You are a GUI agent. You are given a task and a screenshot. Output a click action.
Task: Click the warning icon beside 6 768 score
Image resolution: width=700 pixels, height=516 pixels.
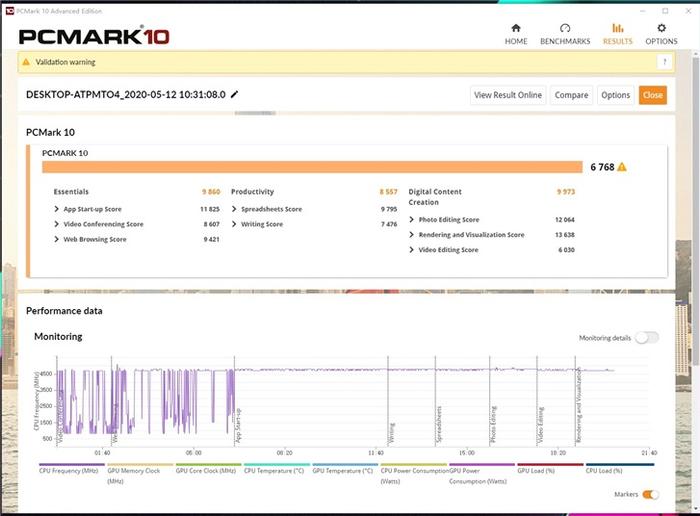click(622, 167)
